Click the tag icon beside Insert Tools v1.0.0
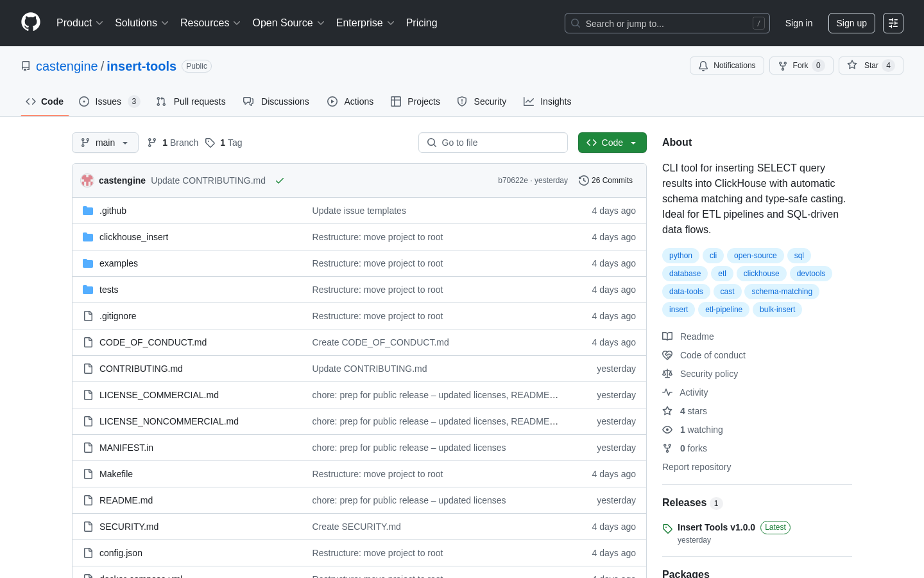924x578 pixels. pyautogui.click(x=667, y=529)
